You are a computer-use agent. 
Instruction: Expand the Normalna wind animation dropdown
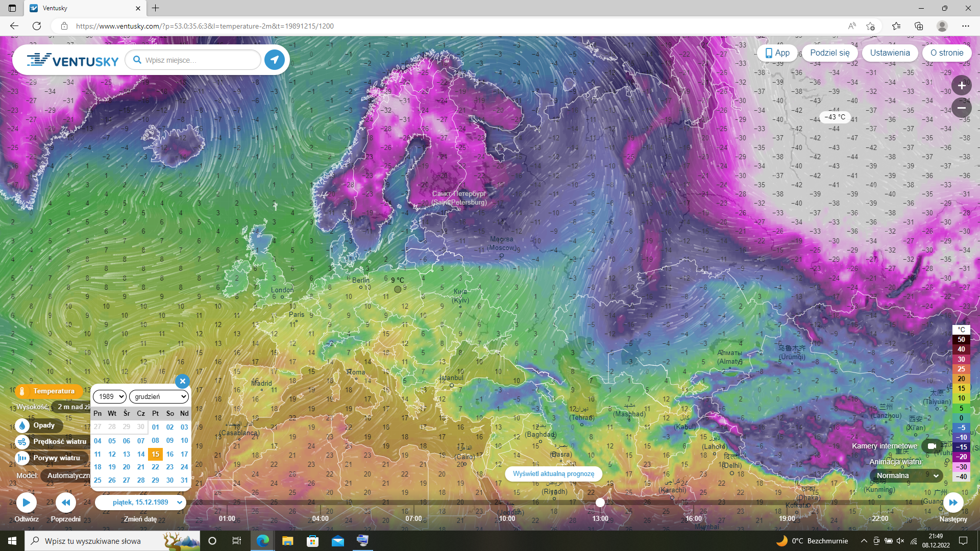tap(907, 475)
